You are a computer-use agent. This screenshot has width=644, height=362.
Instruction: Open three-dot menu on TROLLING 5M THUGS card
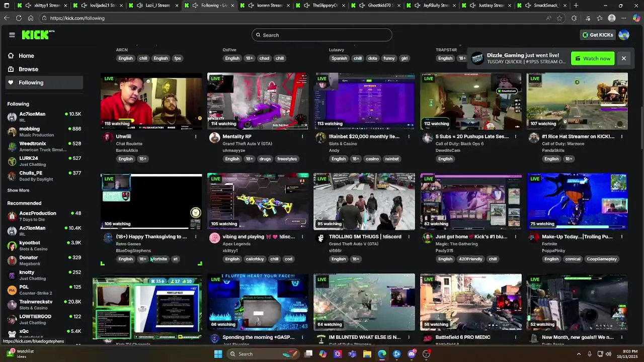coord(409,236)
